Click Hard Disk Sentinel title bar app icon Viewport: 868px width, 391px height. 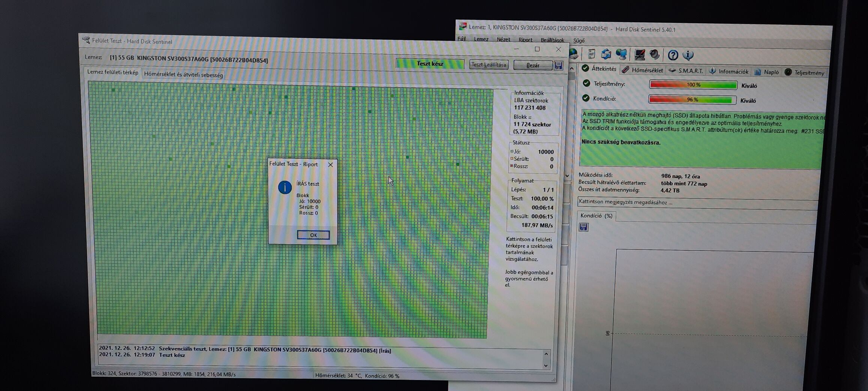[x=463, y=27]
